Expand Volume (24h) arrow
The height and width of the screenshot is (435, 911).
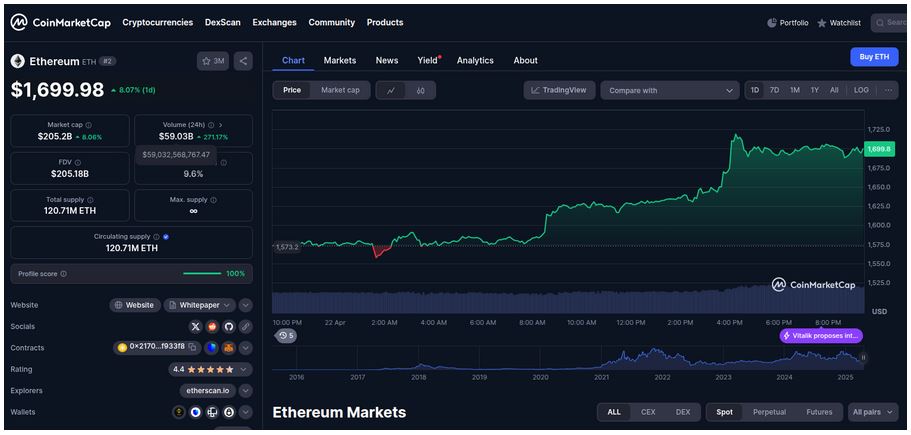pyautogui.click(x=221, y=125)
